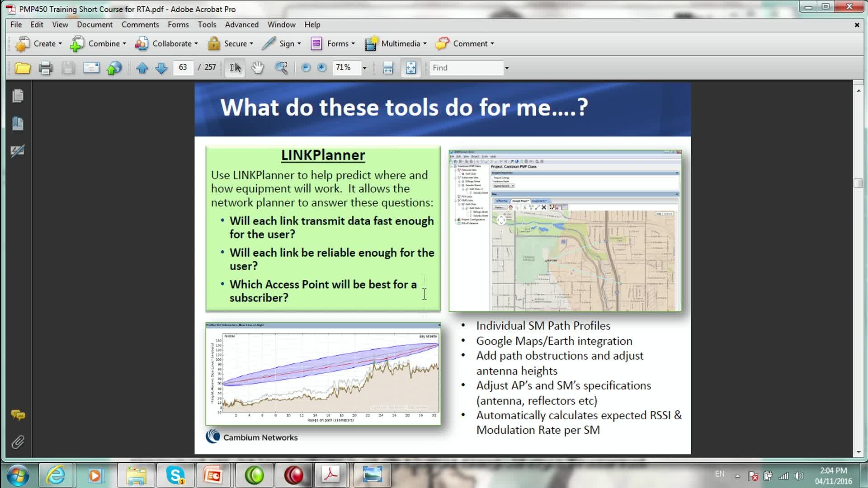Screen dimensions: 868x488
Task: Select the Hand pan tool
Action: (x=258, y=68)
